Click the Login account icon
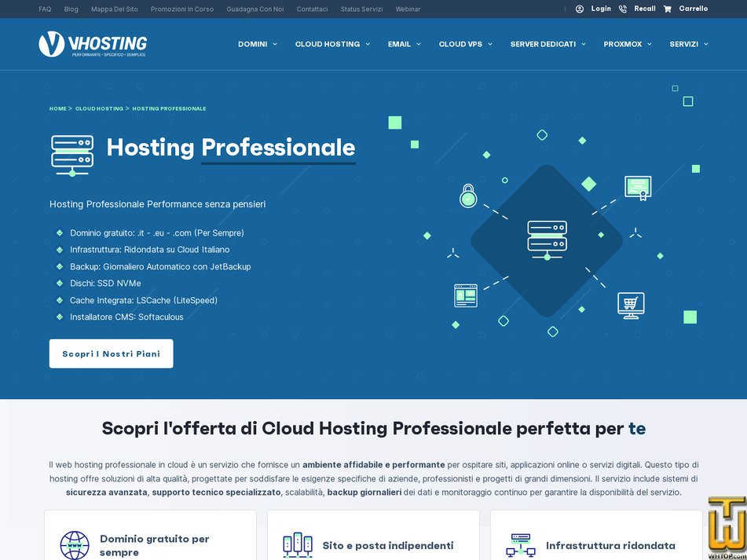 pyautogui.click(x=580, y=9)
